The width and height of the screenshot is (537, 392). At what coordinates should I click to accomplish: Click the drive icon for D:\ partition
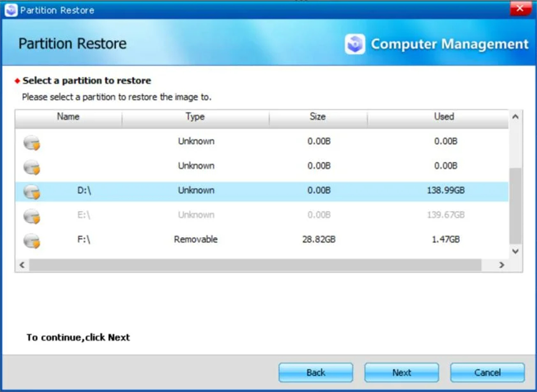pyautogui.click(x=32, y=191)
